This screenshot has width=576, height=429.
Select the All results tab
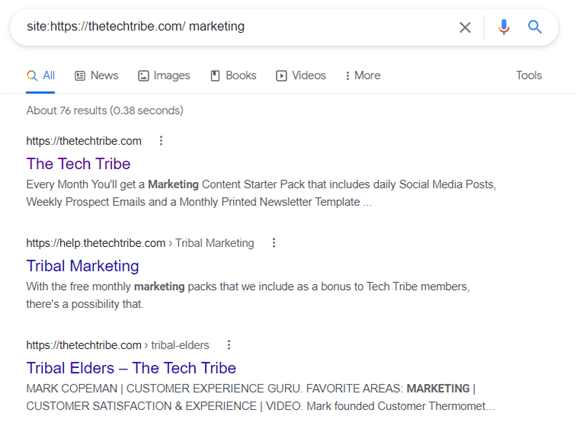click(x=40, y=75)
